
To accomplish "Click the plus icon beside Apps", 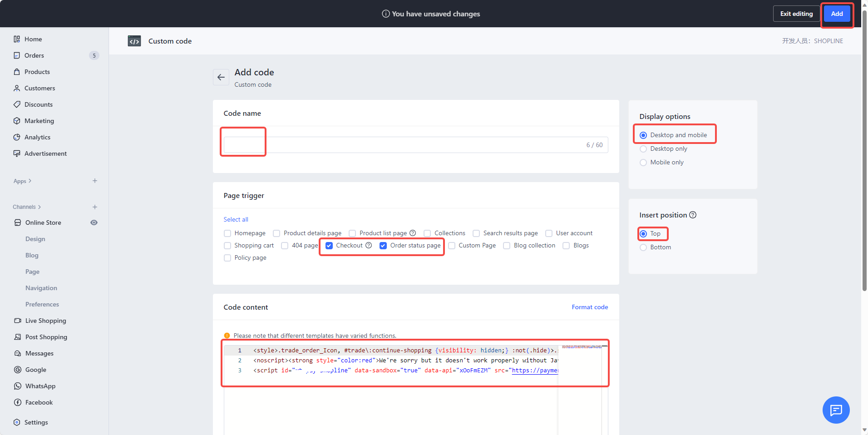I will pyautogui.click(x=95, y=181).
